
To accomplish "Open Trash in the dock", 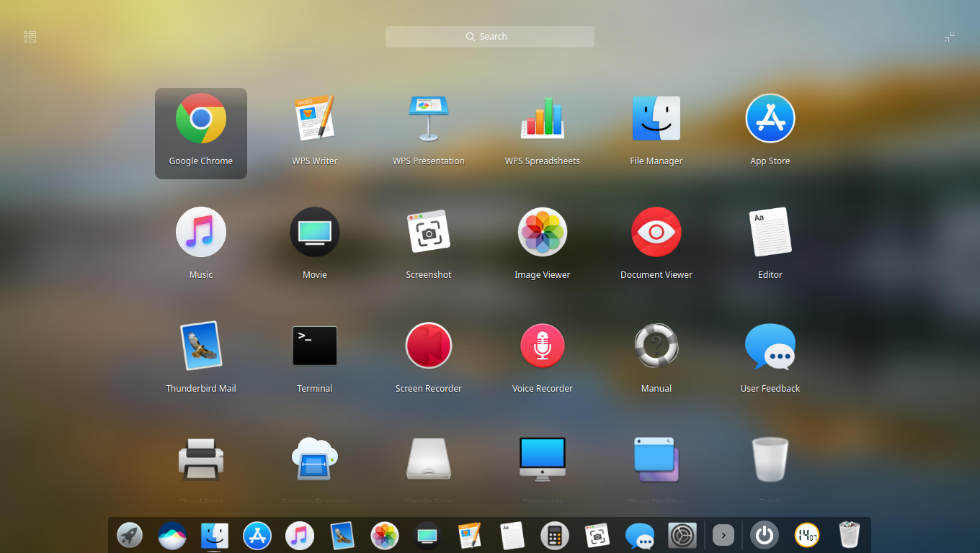I will tap(850, 536).
